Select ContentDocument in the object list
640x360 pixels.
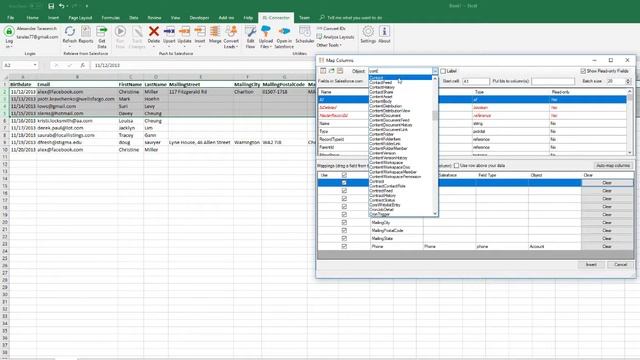400,116
